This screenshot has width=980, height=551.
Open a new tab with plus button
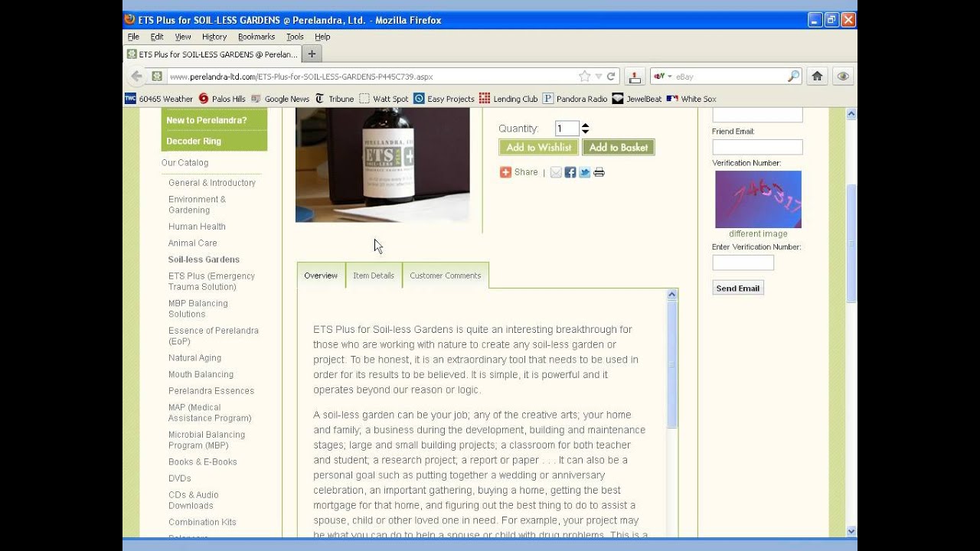tap(312, 54)
